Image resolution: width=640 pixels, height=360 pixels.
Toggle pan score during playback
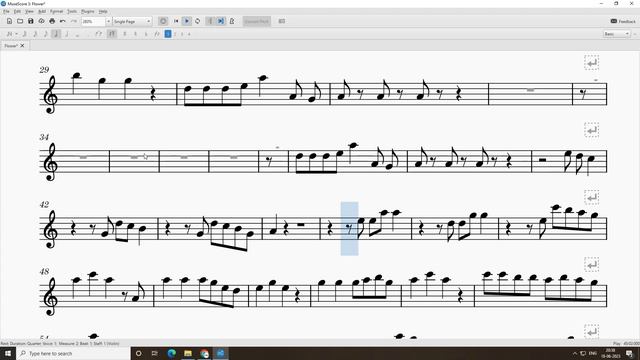[x=221, y=21]
